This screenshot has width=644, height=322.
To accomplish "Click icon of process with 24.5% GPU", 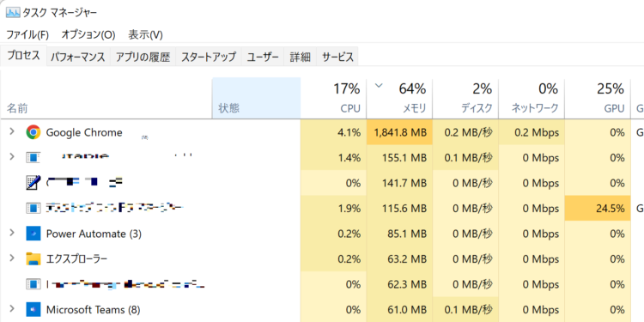I will [x=33, y=209].
